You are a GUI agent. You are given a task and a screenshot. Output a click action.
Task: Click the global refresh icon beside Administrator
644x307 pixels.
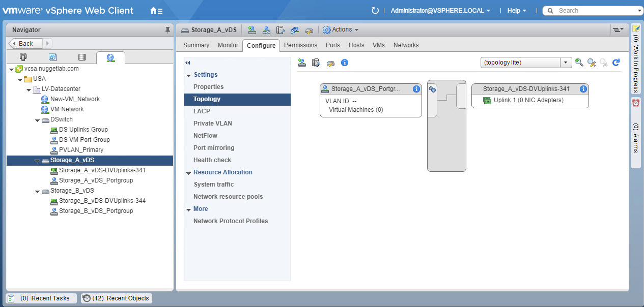[375, 11]
